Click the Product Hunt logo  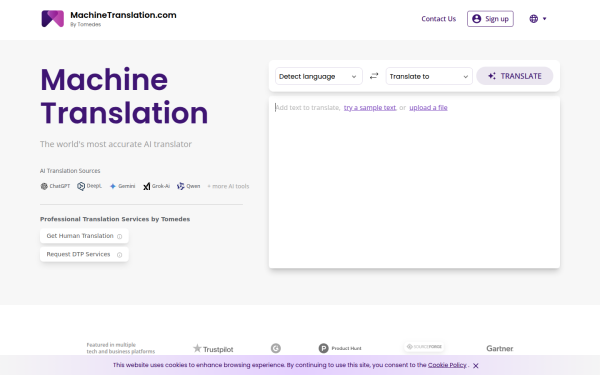pyautogui.click(x=340, y=348)
